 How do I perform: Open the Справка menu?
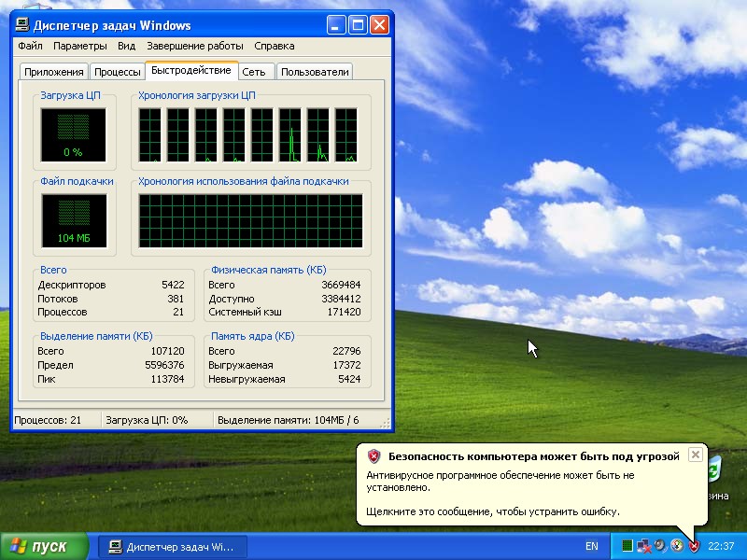pos(275,46)
